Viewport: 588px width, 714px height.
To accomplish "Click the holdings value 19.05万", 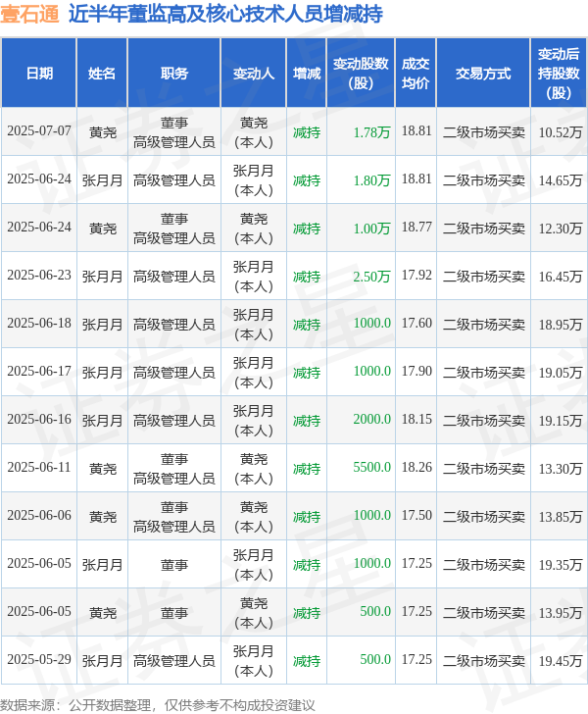I will (x=561, y=373).
